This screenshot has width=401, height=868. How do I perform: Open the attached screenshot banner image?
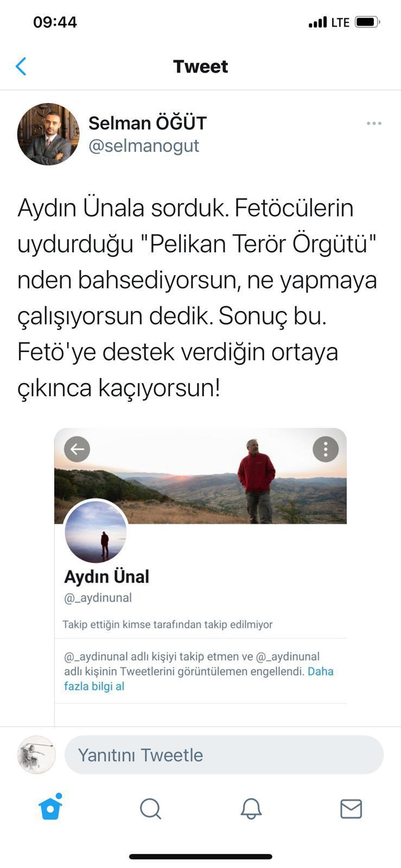[x=200, y=476]
